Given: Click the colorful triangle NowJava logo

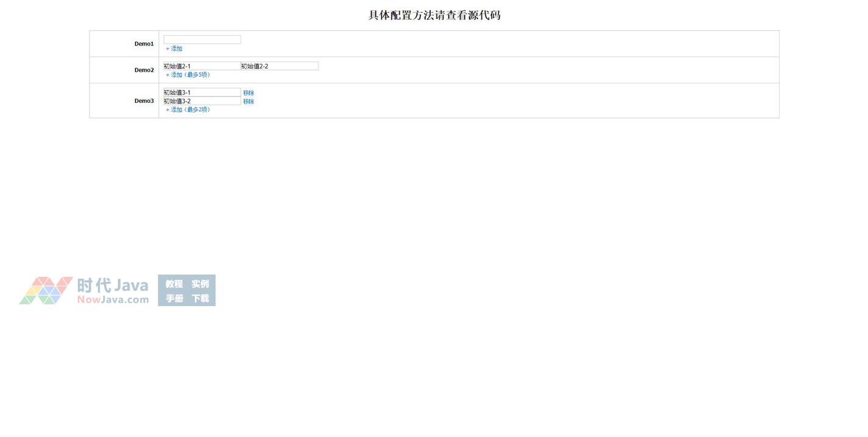Looking at the screenshot, I should pyautogui.click(x=46, y=290).
